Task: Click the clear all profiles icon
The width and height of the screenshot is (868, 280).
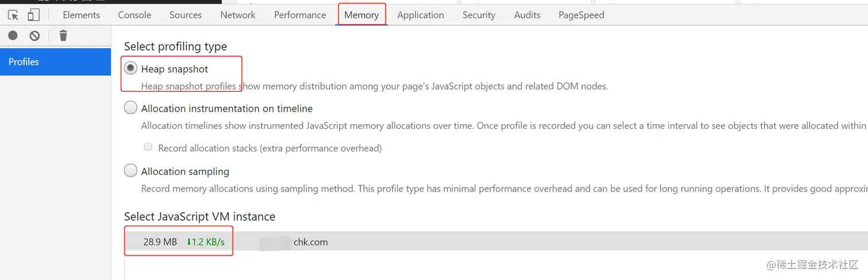Action: [35, 36]
